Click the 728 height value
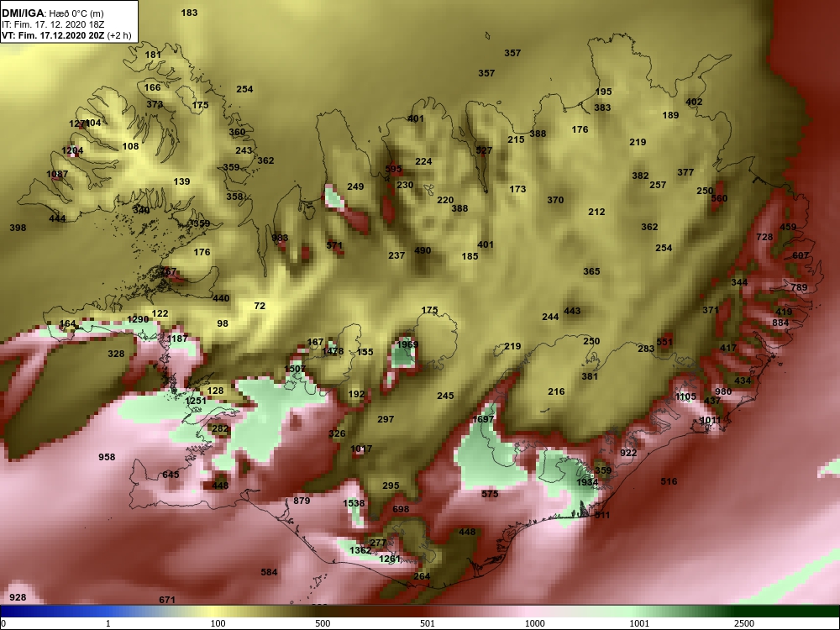 (765, 238)
